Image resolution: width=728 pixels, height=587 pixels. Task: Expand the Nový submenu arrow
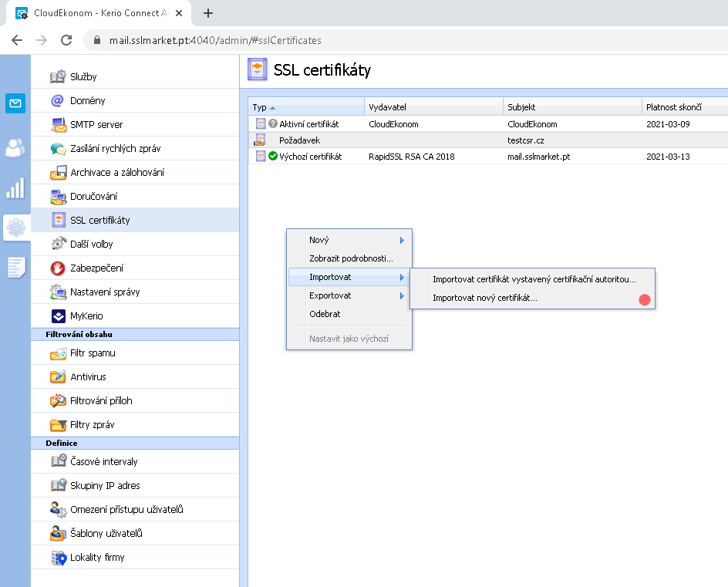click(402, 241)
